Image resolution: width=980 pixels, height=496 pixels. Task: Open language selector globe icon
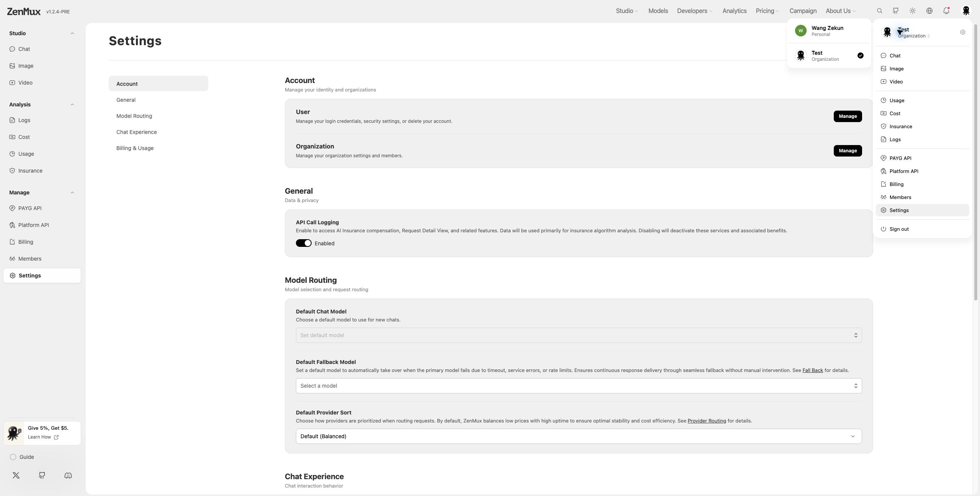tap(929, 11)
